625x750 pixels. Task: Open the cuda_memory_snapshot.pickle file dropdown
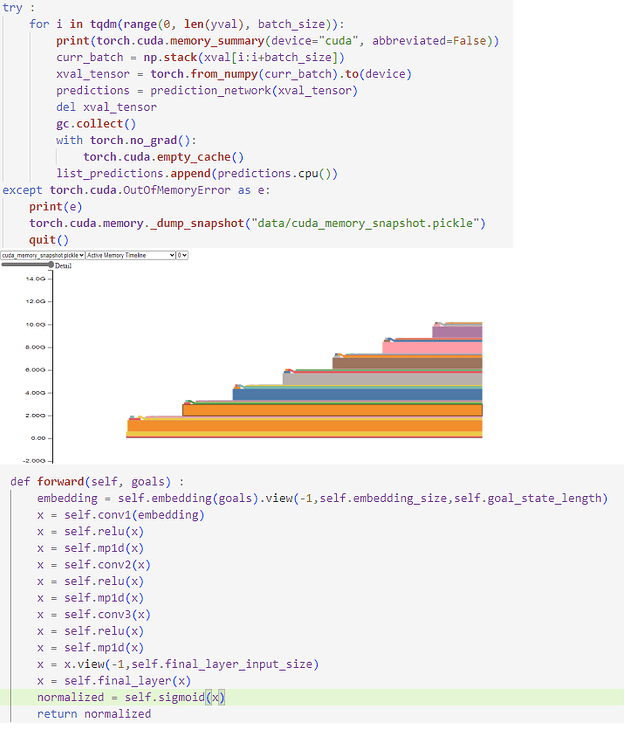42,255
